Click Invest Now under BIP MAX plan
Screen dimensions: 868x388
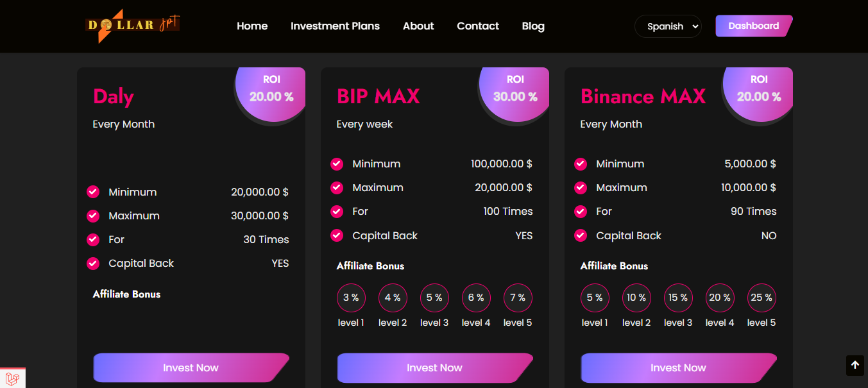pyautogui.click(x=434, y=367)
